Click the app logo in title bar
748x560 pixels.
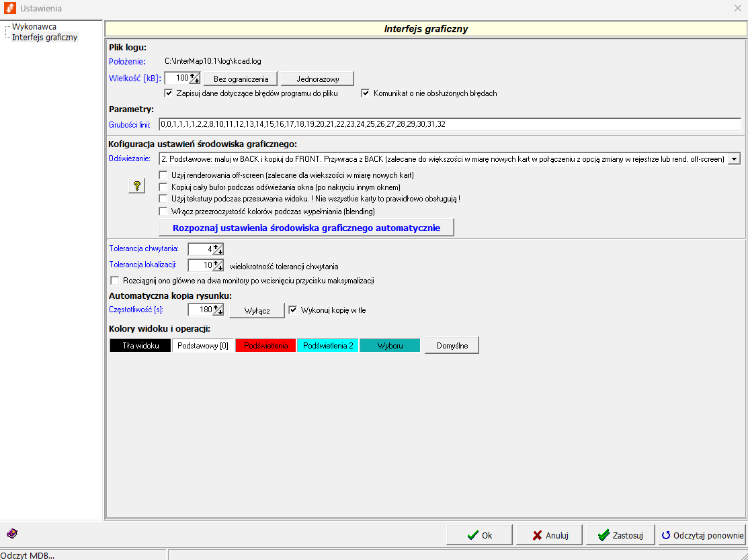click(x=10, y=9)
